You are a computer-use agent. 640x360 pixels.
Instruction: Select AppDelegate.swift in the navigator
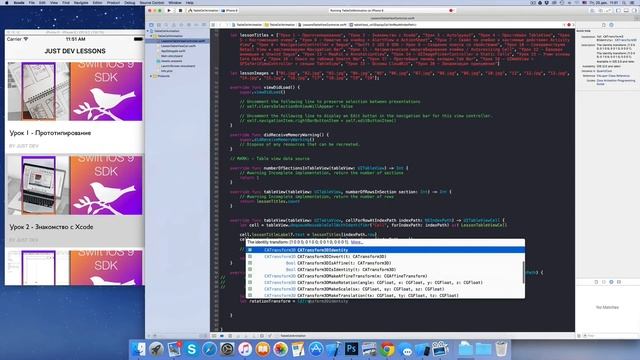[x=173, y=51]
